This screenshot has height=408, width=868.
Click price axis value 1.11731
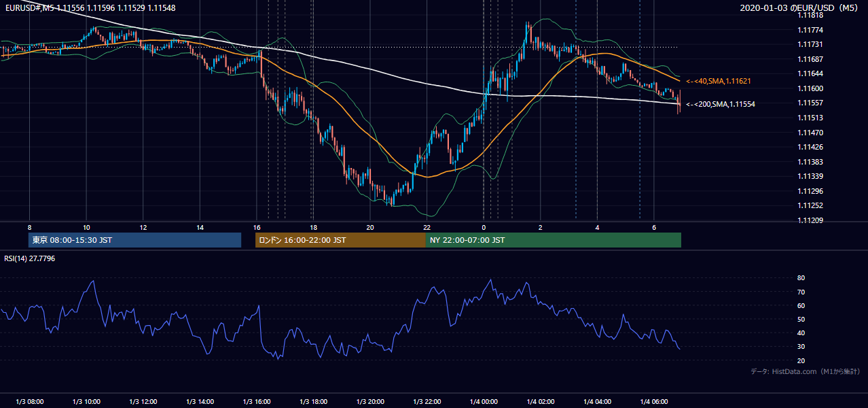pyautogui.click(x=810, y=45)
